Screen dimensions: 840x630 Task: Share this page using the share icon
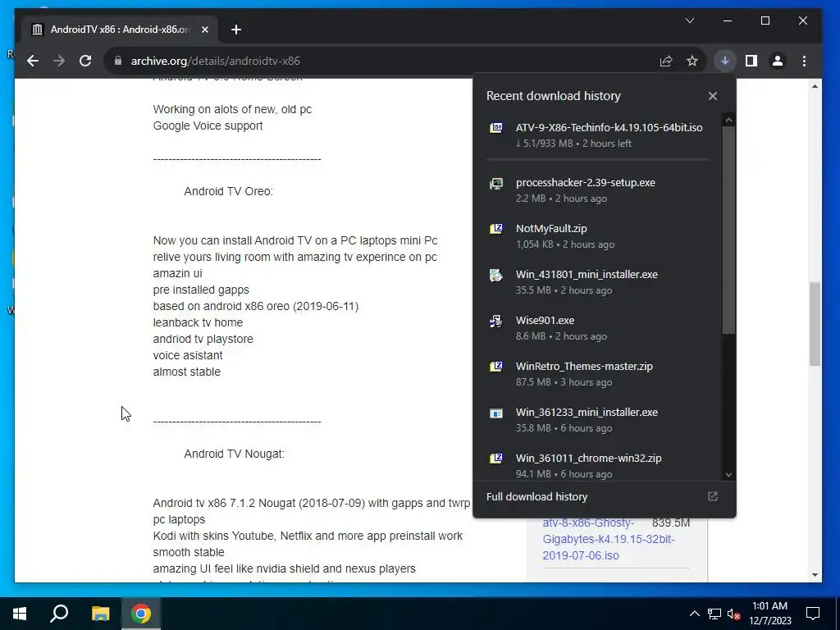(x=666, y=61)
